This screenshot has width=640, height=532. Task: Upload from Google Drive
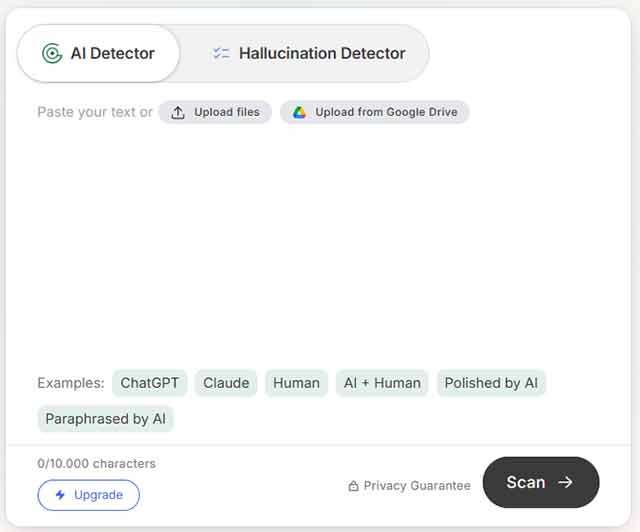point(374,112)
